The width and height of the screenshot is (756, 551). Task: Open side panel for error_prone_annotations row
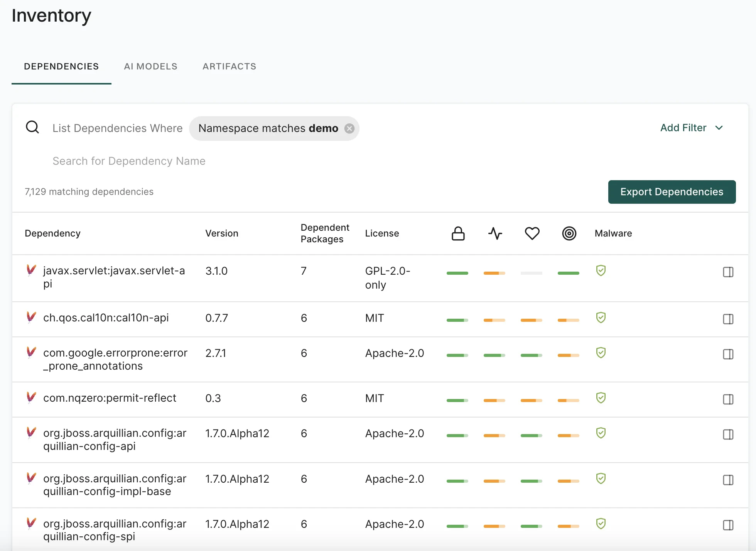[x=728, y=354]
